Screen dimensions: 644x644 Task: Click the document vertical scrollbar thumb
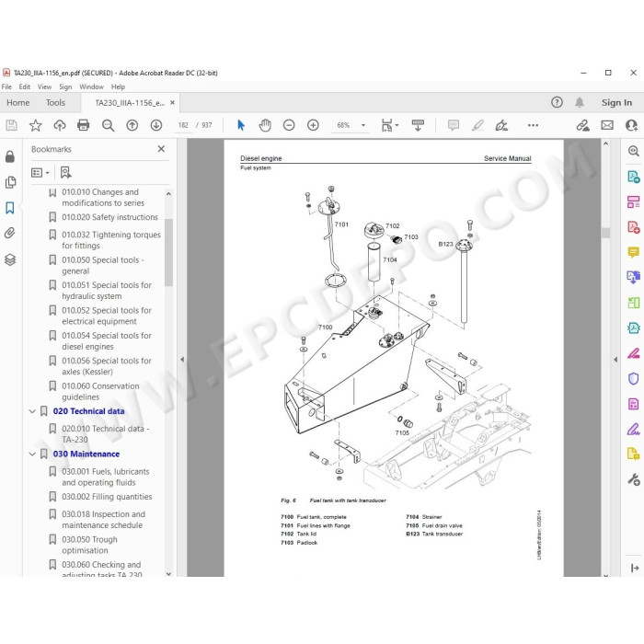click(x=605, y=233)
